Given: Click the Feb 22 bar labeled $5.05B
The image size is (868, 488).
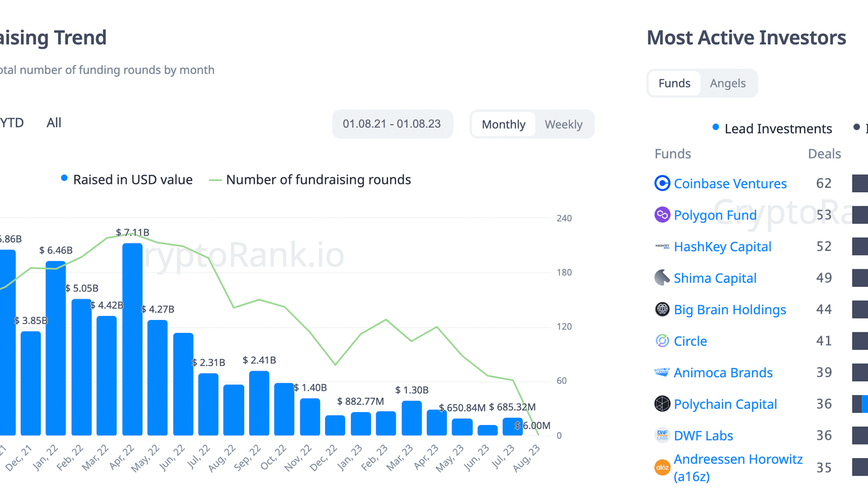Looking at the screenshot, I should coord(81,367).
